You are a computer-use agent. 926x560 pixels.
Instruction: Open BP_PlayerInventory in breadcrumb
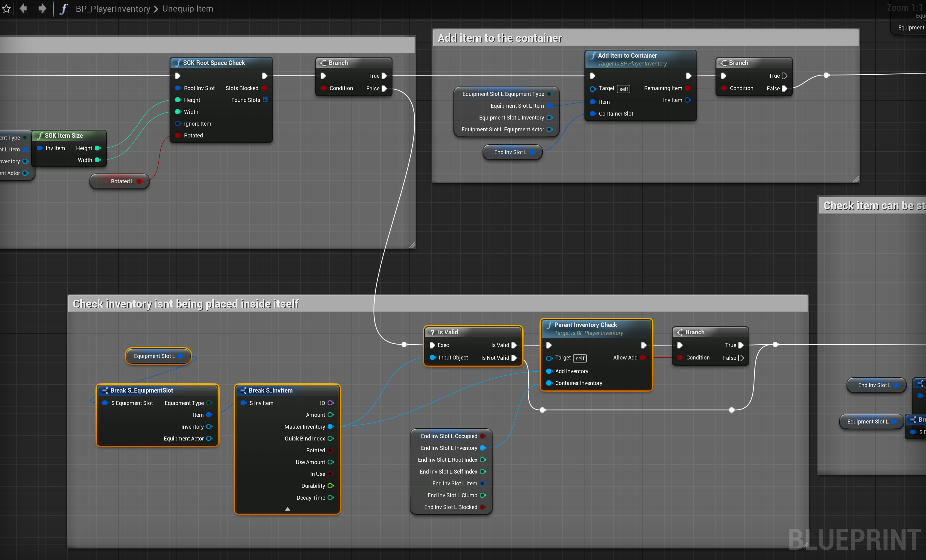[113, 8]
